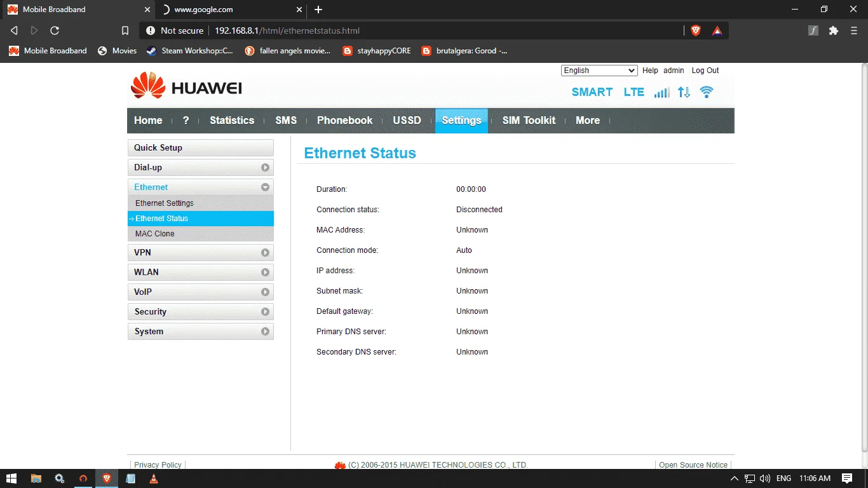Open the notification center icon
The width and height of the screenshot is (868, 488).
click(847, 478)
